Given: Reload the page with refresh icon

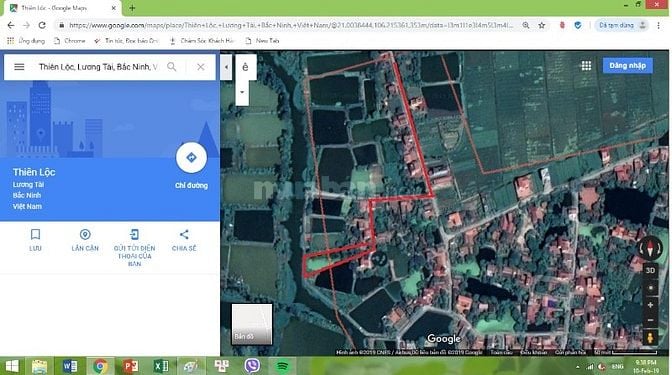Looking at the screenshot, I should (42, 25).
